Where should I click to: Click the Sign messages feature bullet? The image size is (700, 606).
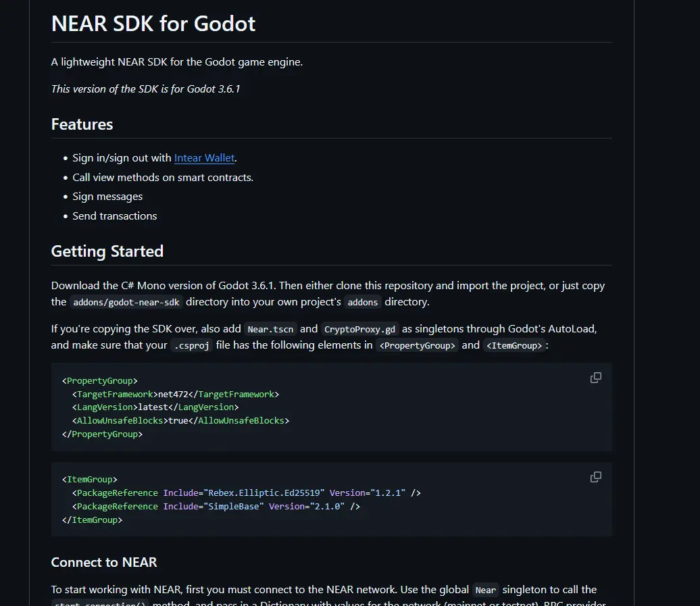point(107,196)
